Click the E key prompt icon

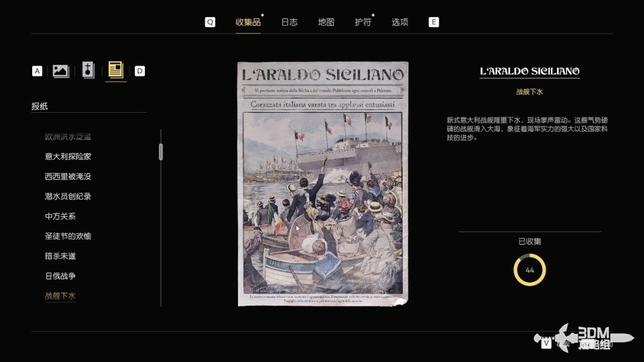click(x=434, y=22)
